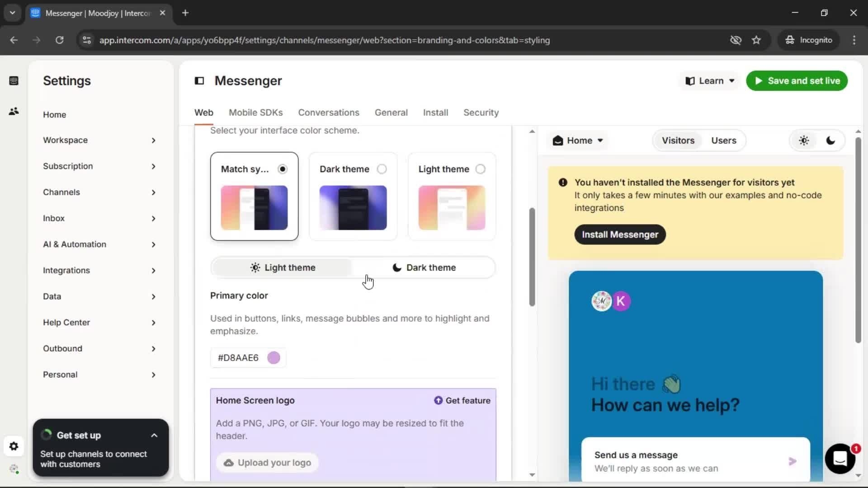Click the settings panel scrollbar down arrow
The width and height of the screenshot is (868, 488).
(x=532, y=475)
